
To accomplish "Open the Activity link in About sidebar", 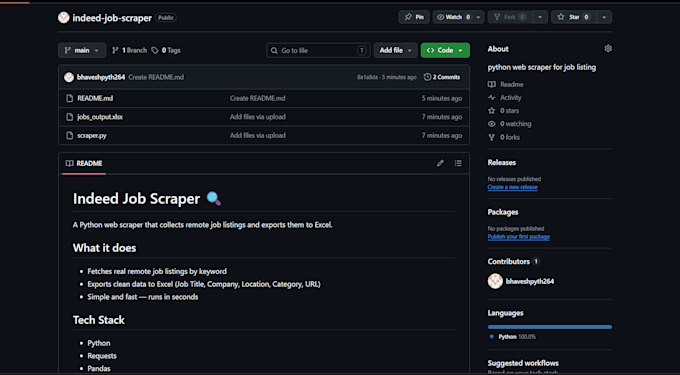I will [x=505, y=98].
